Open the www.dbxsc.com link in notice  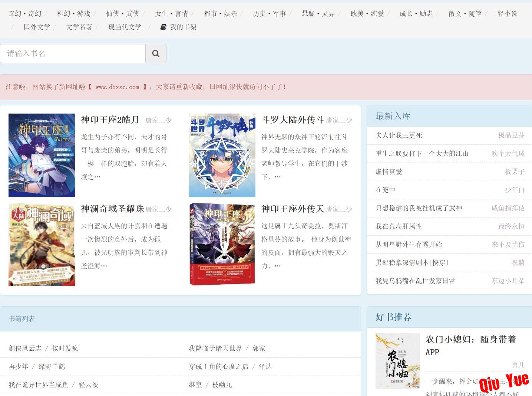pos(117,87)
